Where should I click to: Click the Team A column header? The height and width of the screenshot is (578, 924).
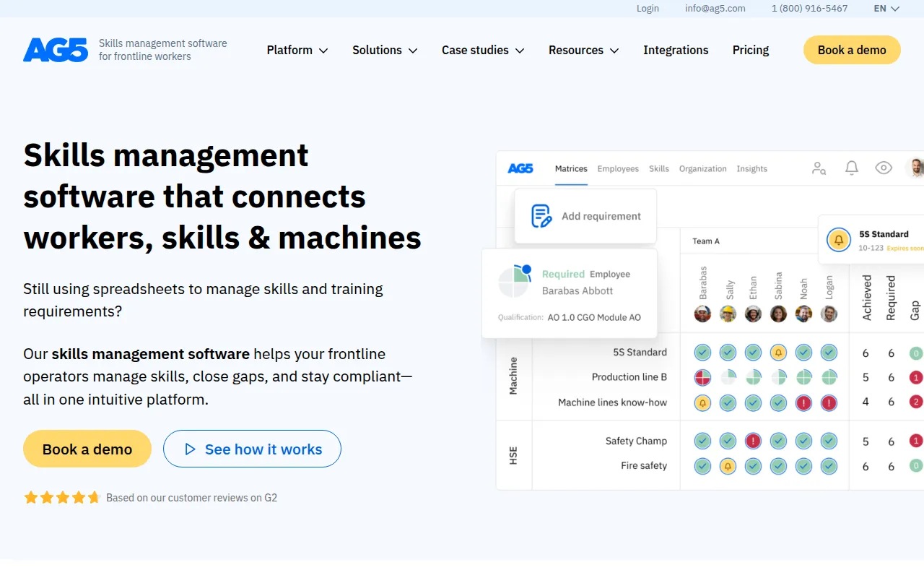pos(706,241)
